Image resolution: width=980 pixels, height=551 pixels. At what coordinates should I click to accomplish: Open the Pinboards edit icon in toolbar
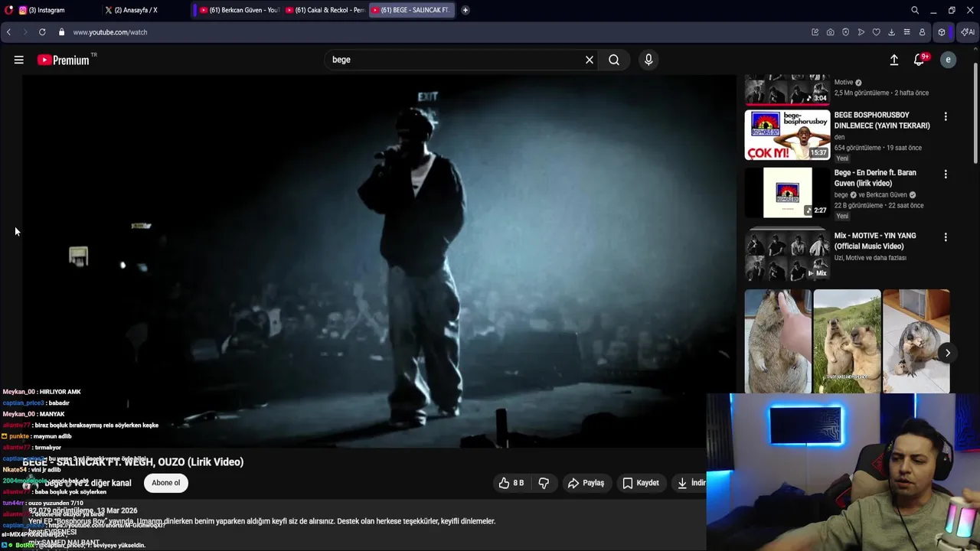(x=815, y=32)
